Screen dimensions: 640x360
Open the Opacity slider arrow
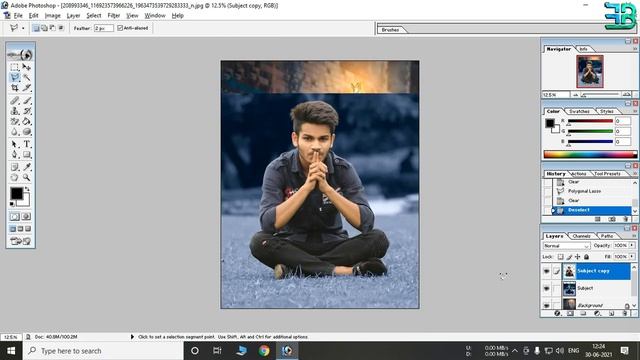click(x=632, y=245)
